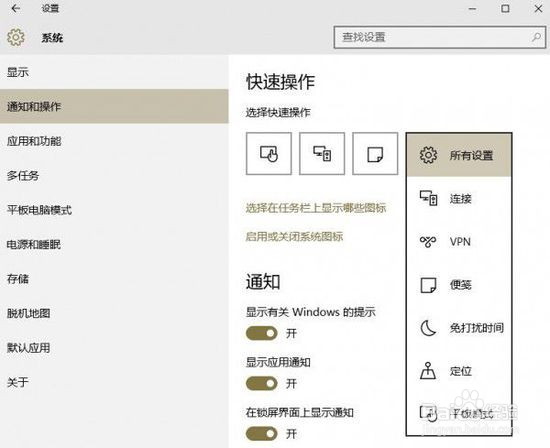Click the third quick action Note tile
550x448 pixels.
click(375, 154)
